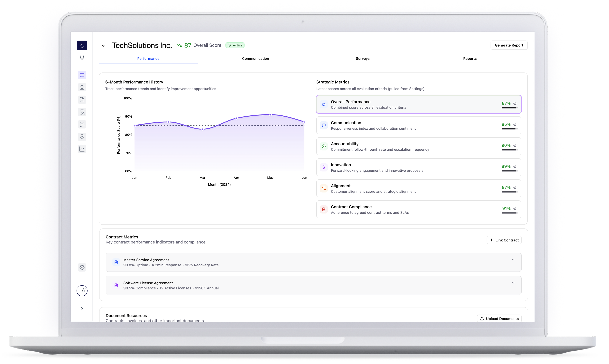
Task: Click the May data point on chart
Action: coord(270,115)
